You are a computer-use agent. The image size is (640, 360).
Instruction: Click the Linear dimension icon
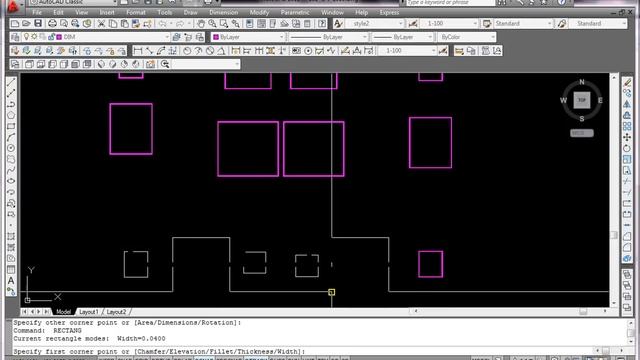[x=138, y=51]
